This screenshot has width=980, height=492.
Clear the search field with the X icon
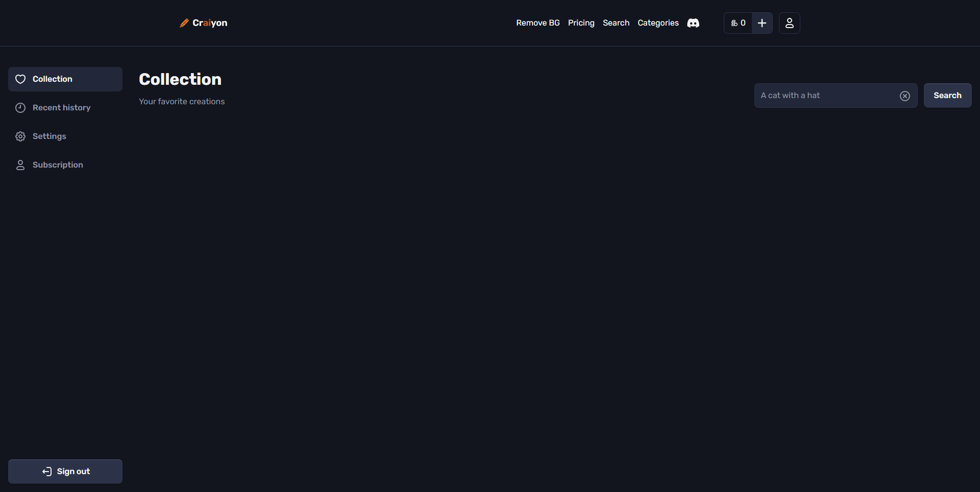coord(904,96)
